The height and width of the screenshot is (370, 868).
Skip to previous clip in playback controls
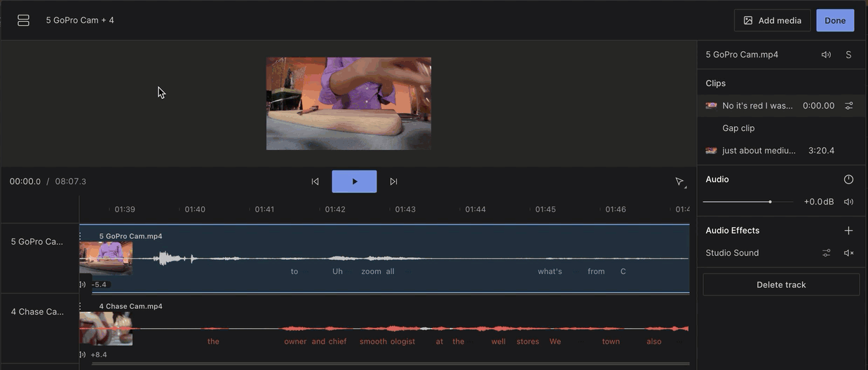[315, 181]
